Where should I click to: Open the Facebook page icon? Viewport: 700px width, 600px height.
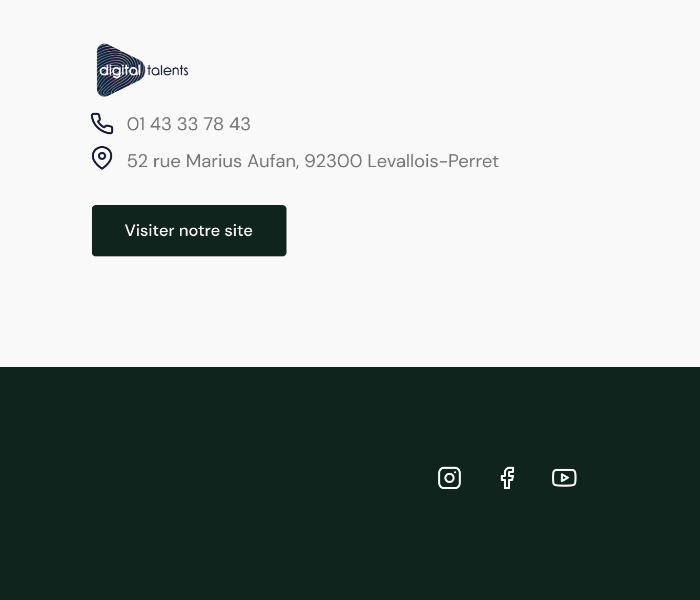pos(507,478)
